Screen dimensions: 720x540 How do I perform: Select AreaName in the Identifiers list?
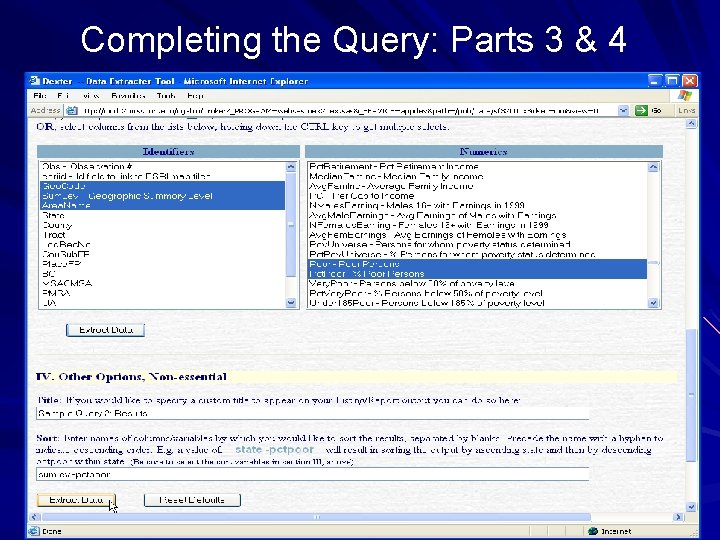tap(163, 205)
